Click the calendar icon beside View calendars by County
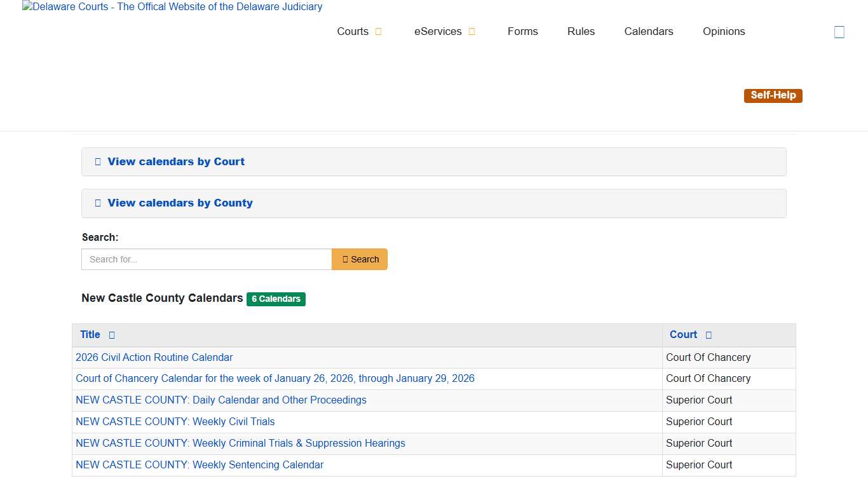This screenshot has height=488, width=868. 97,203
